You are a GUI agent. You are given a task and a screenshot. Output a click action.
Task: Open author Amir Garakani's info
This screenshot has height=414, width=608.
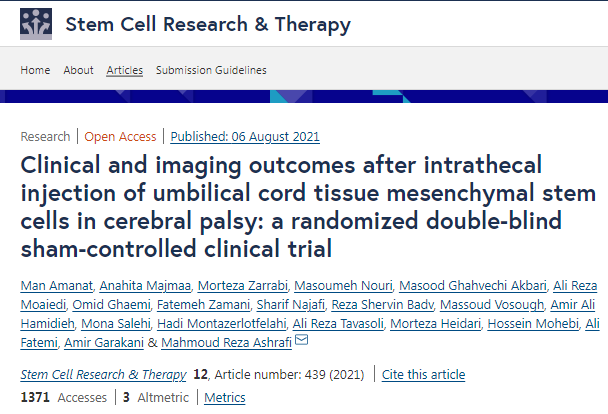[106, 344]
